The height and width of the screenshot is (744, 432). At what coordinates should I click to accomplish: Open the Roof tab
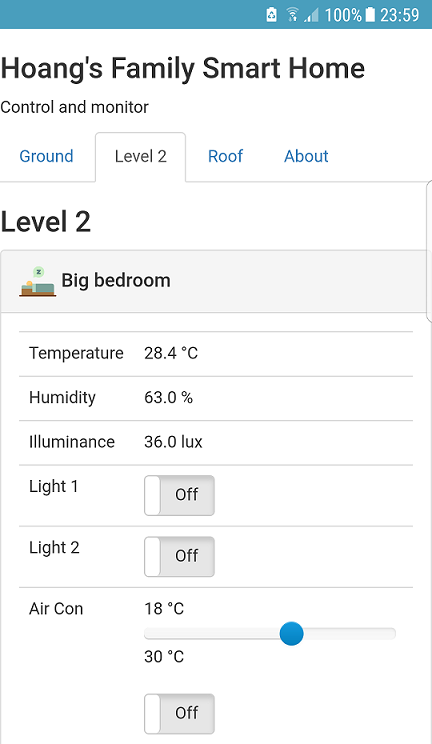click(225, 156)
